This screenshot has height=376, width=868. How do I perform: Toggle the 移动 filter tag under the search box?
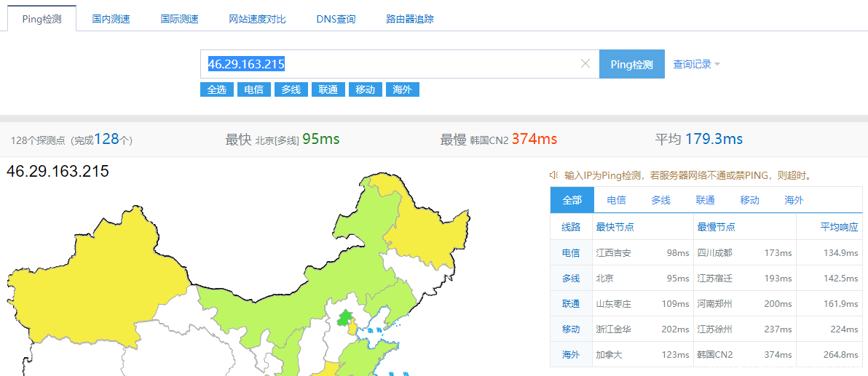(365, 89)
